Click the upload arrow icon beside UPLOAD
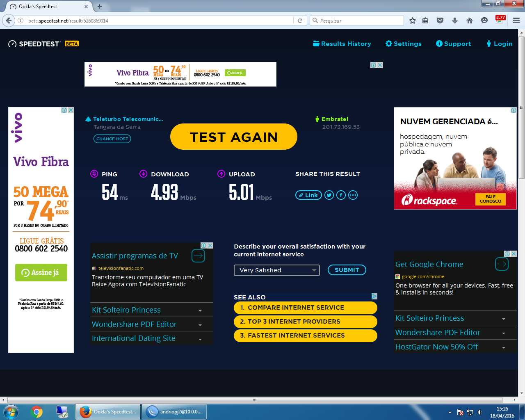 [221, 174]
